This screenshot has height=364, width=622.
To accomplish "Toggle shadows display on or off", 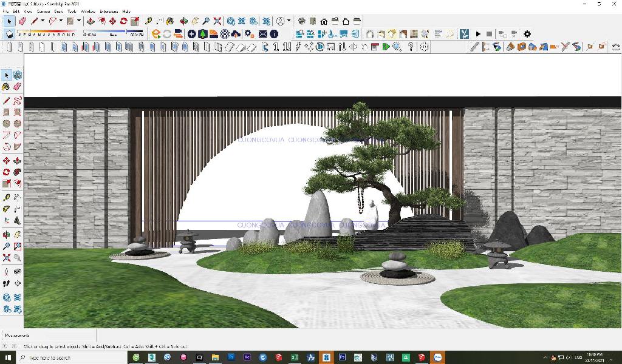I will pyautogui.click(x=10, y=34).
